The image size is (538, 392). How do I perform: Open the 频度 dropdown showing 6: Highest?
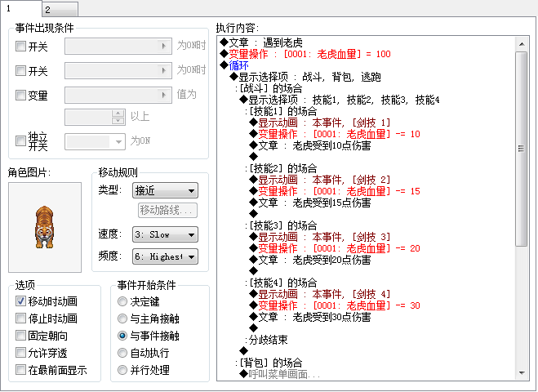[x=165, y=256]
